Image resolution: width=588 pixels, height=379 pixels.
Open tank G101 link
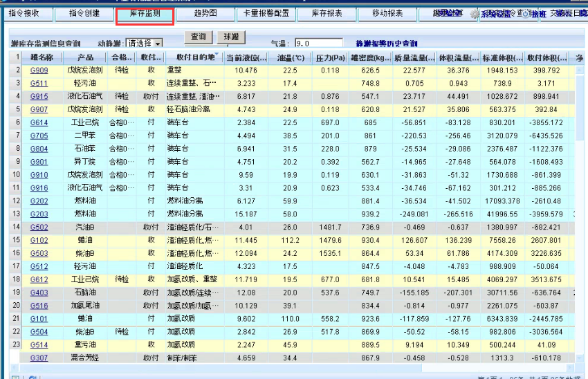(x=39, y=319)
